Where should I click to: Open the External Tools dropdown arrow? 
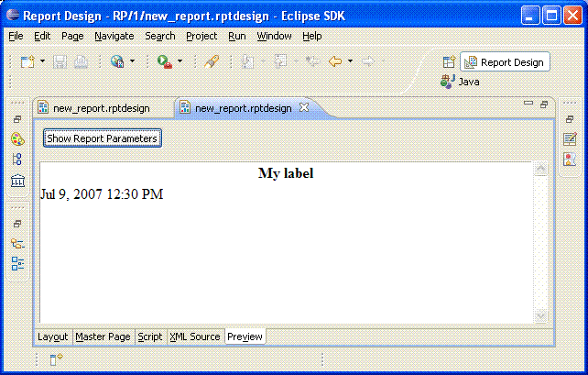pyautogui.click(x=180, y=61)
